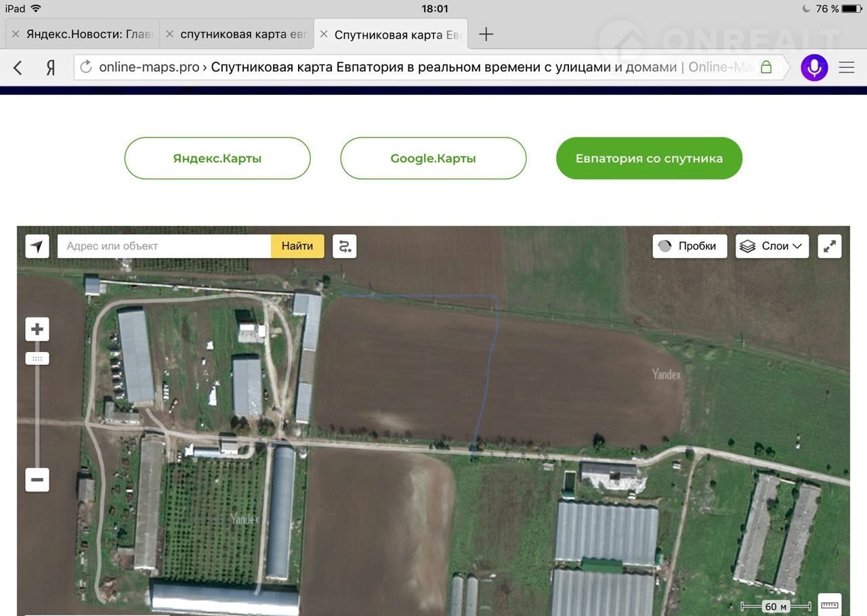Open a new browser tab

[486, 35]
